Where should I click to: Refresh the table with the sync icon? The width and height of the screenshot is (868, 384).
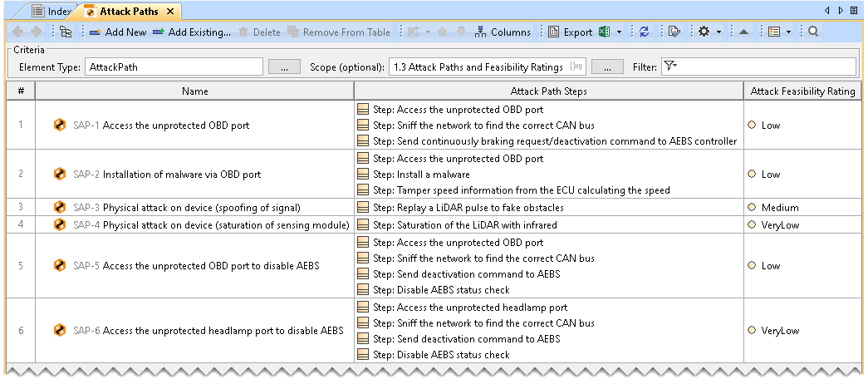coord(645,32)
